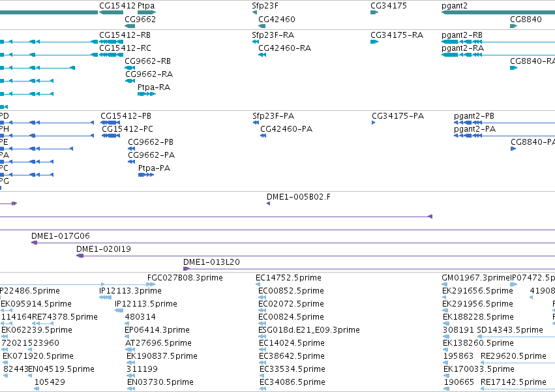This screenshot has width=555, height=392.
Task: Click the EC00852.5prime EST label
Action: click(x=291, y=291)
